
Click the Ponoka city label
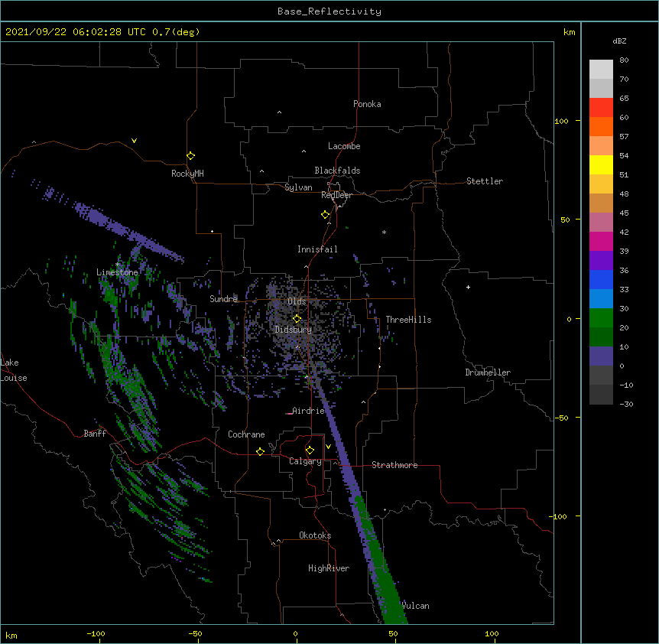[367, 104]
